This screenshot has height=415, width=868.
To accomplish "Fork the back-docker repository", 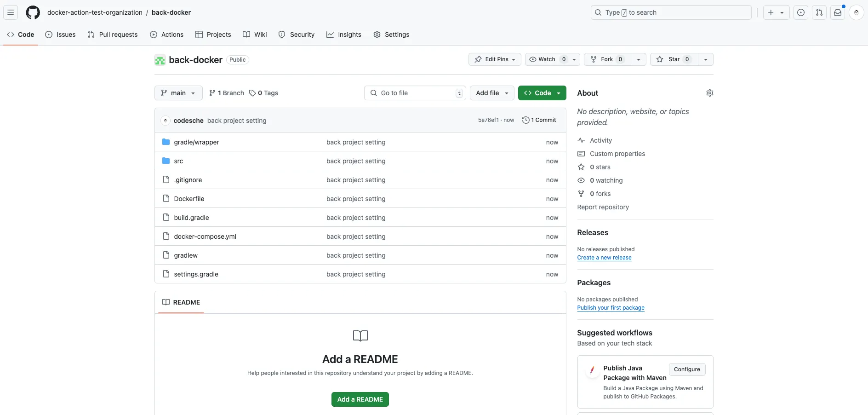I will point(607,59).
